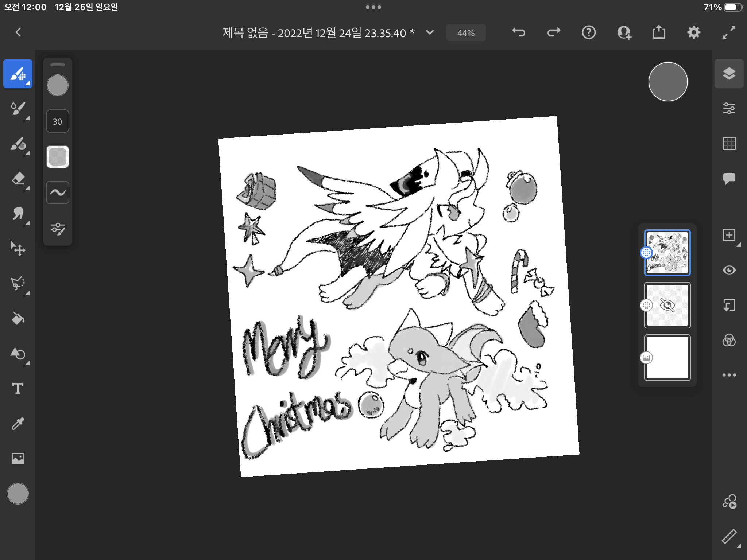747x560 pixels.
Task: Open Appearance blend options
Action: [729, 340]
